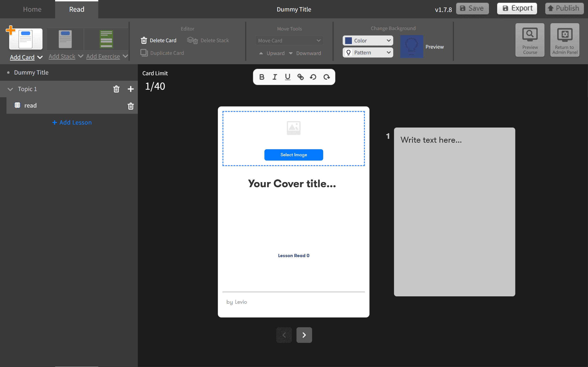Expand the Add Card dropdown arrow

click(x=40, y=57)
